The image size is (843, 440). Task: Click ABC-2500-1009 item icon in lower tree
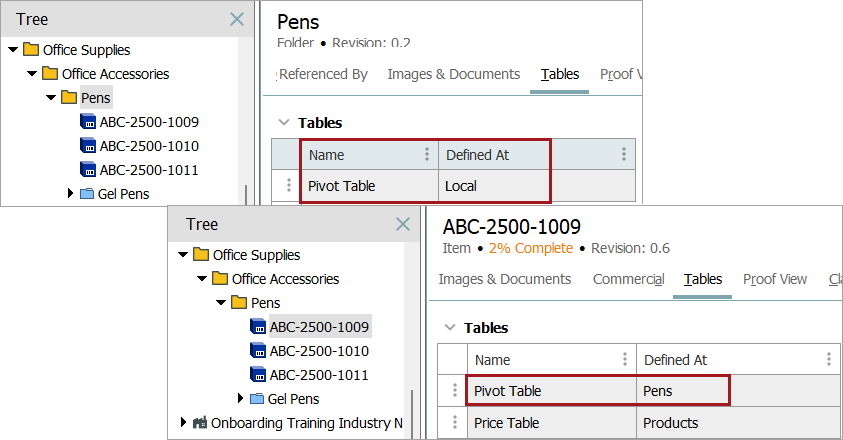tap(258, 327)
